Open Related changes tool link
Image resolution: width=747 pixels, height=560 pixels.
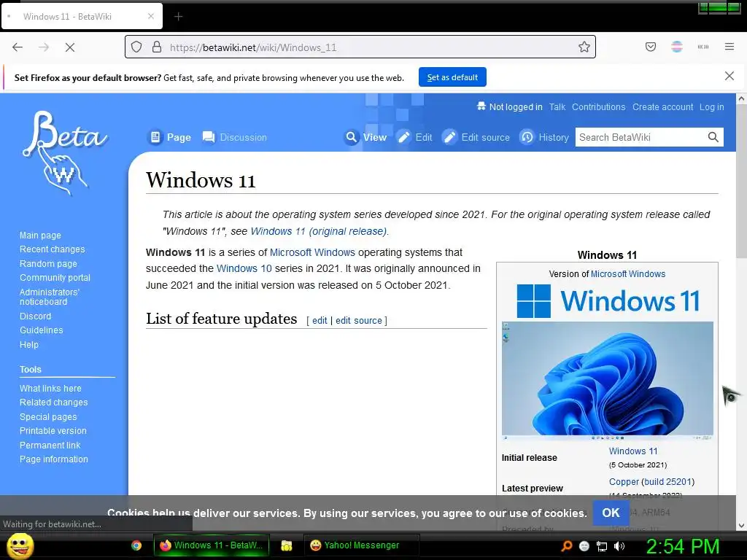(54, 402)
